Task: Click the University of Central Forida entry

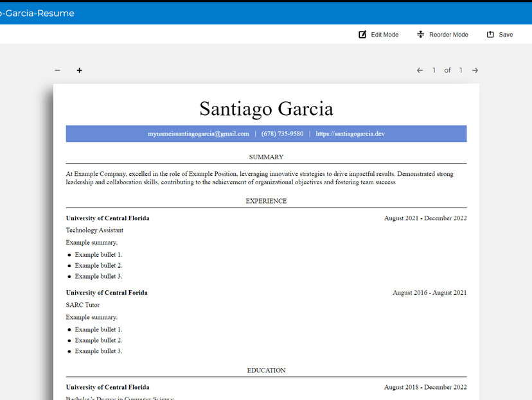Action: (107, 293)
